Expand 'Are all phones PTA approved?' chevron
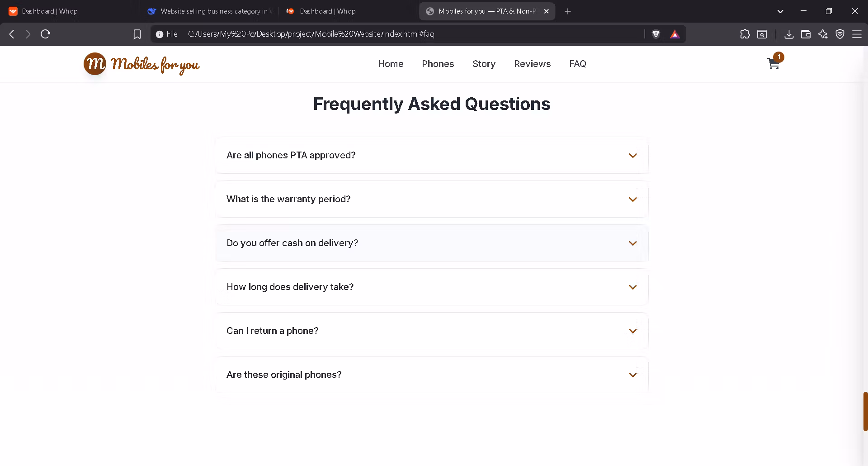 633,155
